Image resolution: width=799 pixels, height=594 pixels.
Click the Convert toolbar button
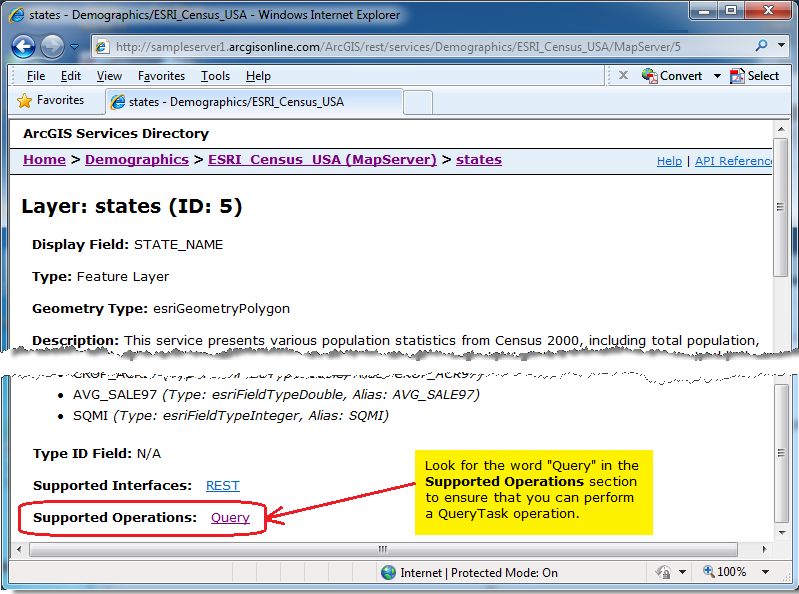pyautogui.click(x=672, y=76)
